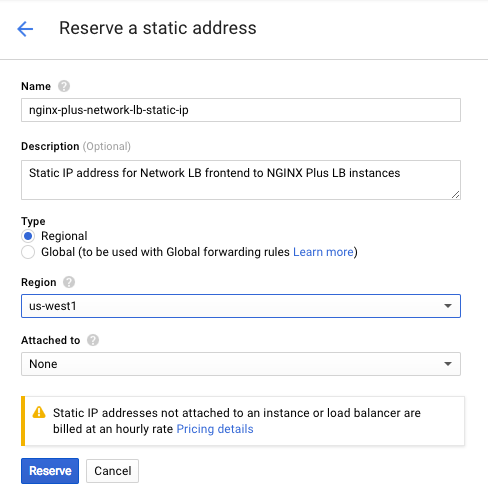The height and width of the screenshot is (496, 488).
Task: Open the Region dropdown showing us-west1
Action: 241,306
